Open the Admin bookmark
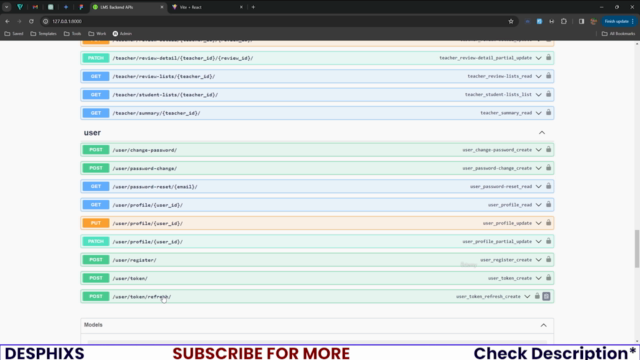Screen dimensions: 640x360 pos(122,33)
